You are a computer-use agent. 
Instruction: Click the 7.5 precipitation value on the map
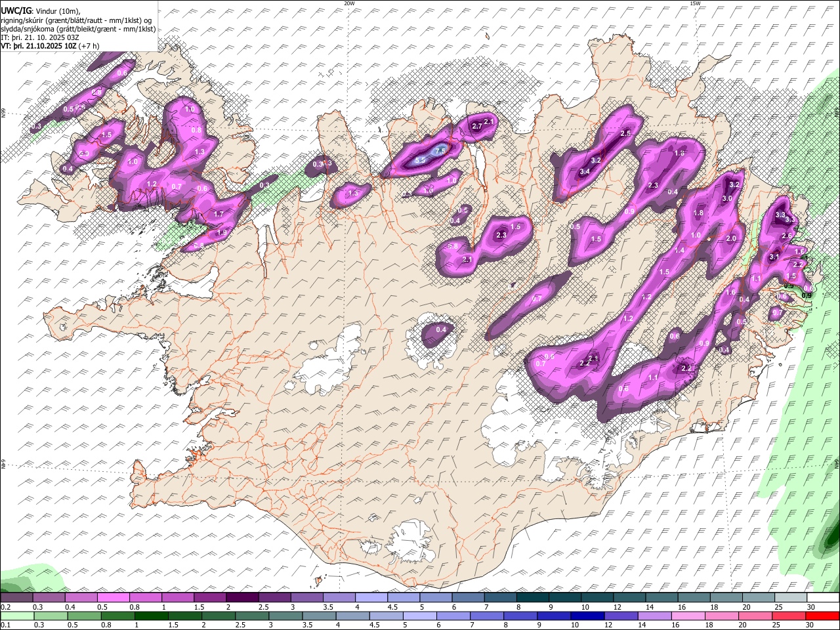coord(440,150)
